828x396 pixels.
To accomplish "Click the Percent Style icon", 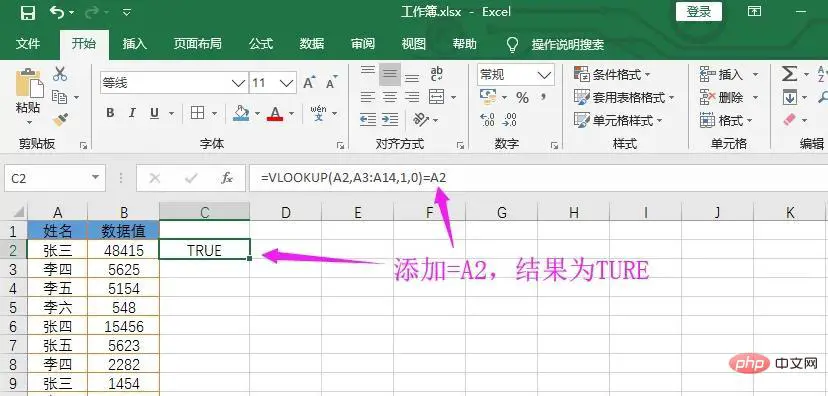I will point(522,98).
